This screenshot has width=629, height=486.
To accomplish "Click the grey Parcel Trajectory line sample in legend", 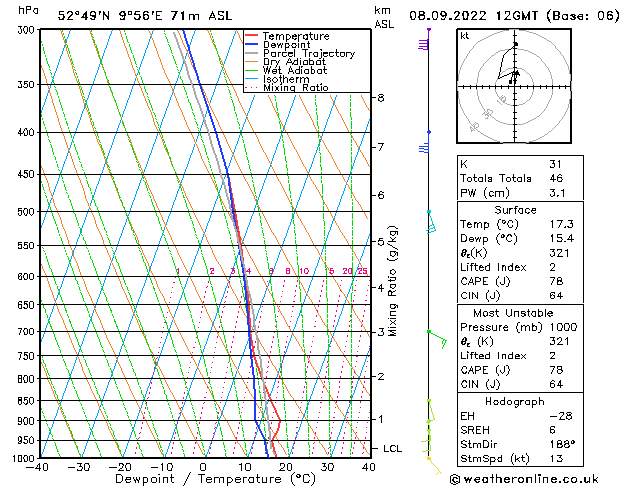I will 251,53.
